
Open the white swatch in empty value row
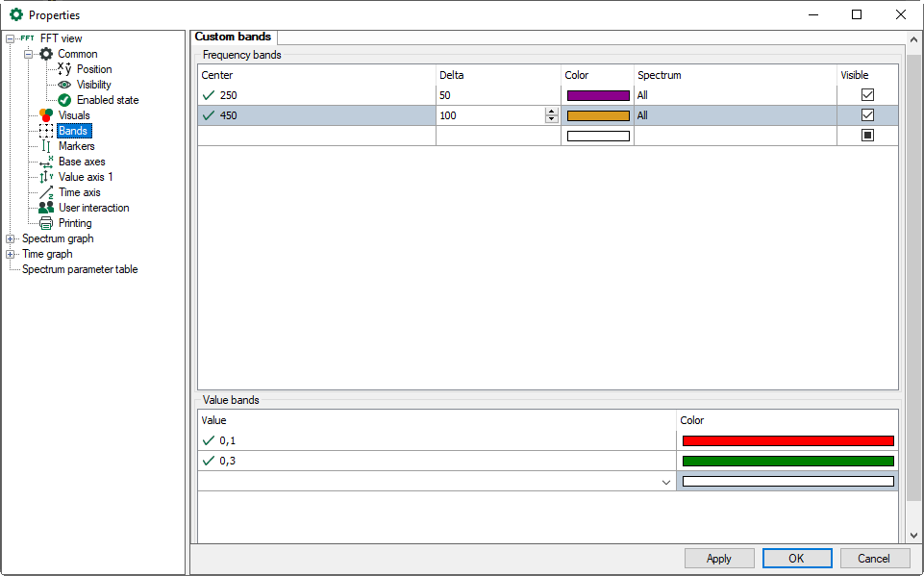coord(787,482)
